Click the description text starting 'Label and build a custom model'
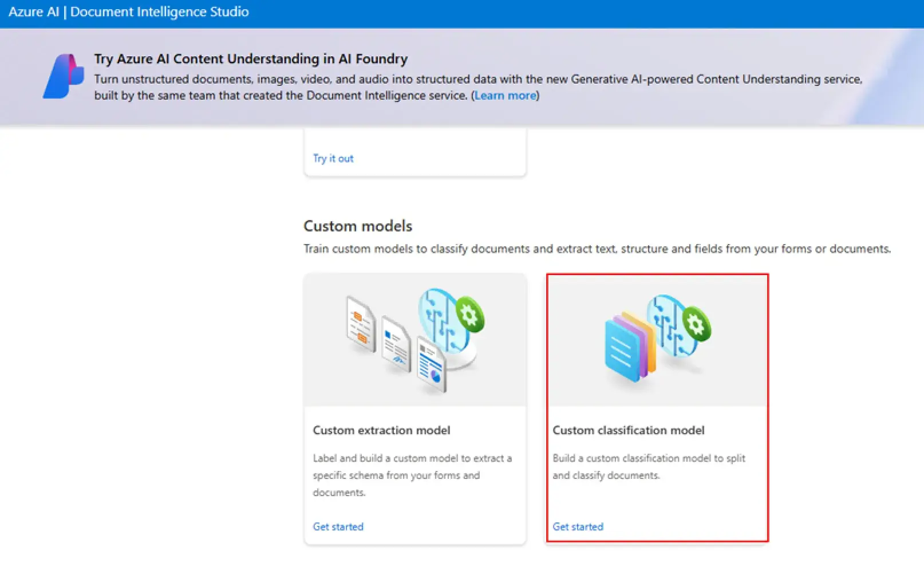 [412, 475]
